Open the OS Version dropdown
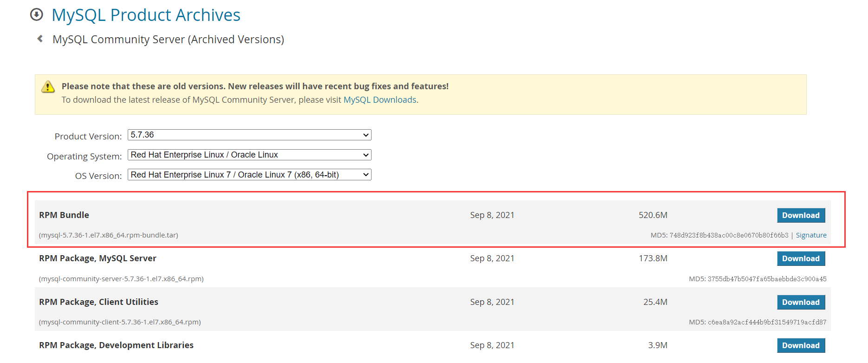 [x=249, y=175]
